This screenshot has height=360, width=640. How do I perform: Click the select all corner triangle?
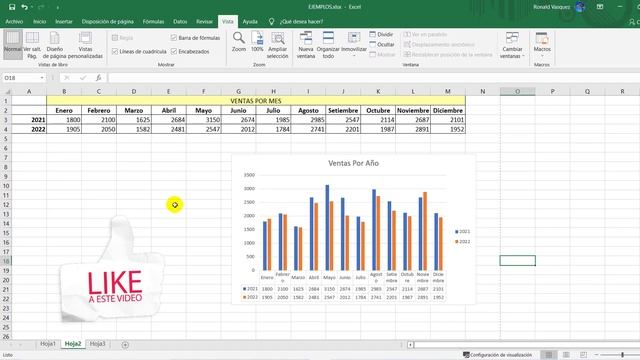pos(7,92)
